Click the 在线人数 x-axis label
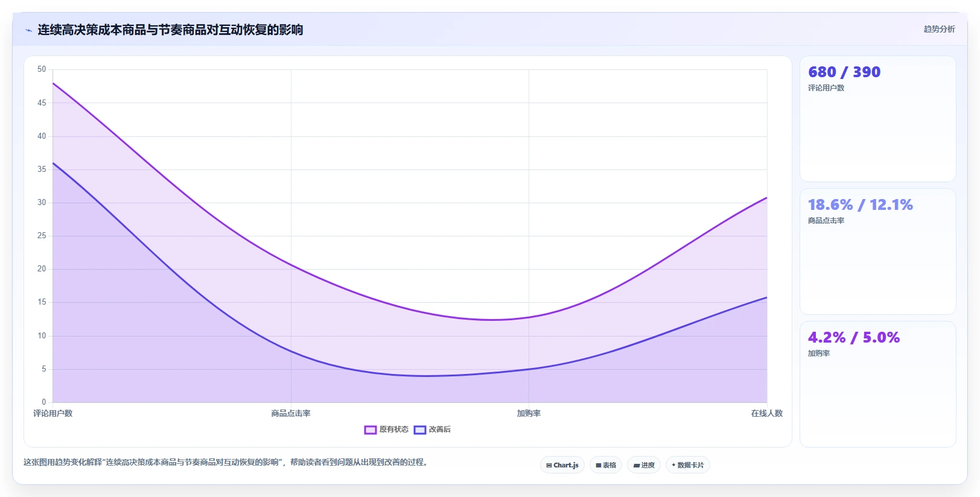This screenshot has height=497, width=980. [766, 413]
